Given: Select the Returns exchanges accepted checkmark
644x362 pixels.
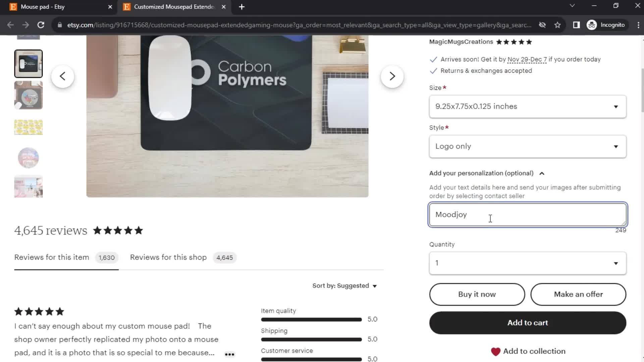Looking at the screenshot, I should (x=433, y=71).
